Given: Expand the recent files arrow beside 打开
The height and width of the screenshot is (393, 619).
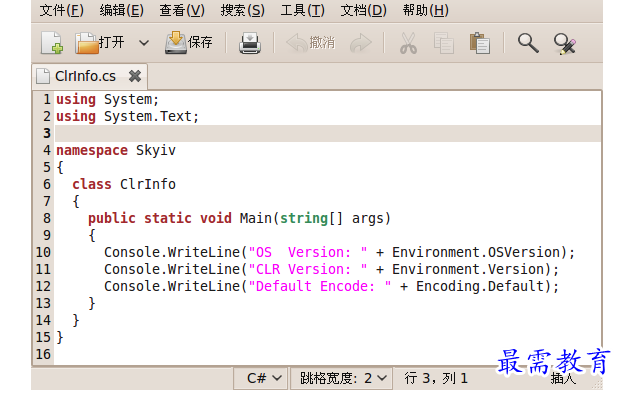Looking at the screenshot, I should pos(144,43).
